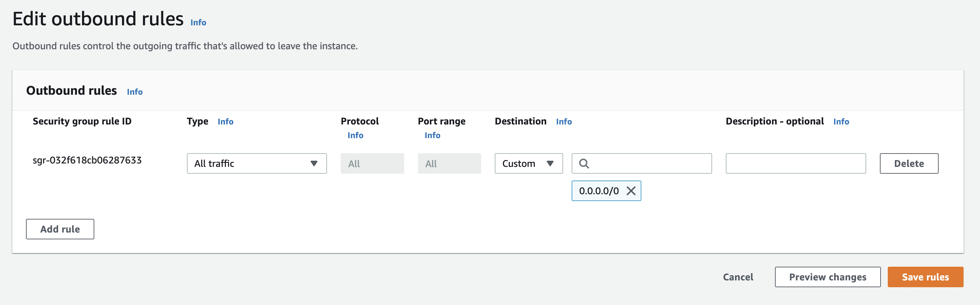Click Info link under Protocol column
The width and height of the screenshot is (980, 305).
pyautogui.click(x=355, y=135)
